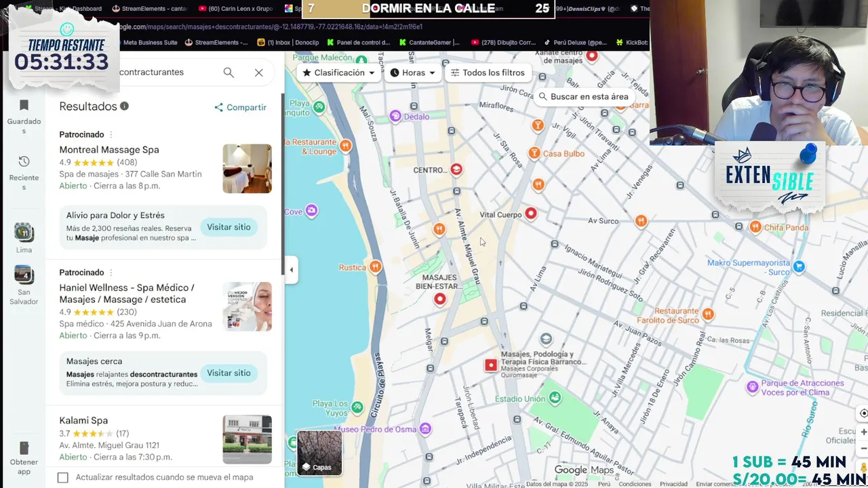Click the MASAJES BIEN-ESTAR red pin
The width and height of the screenshot is (868, 488).
pyautogui.click(x=440, y=299)
